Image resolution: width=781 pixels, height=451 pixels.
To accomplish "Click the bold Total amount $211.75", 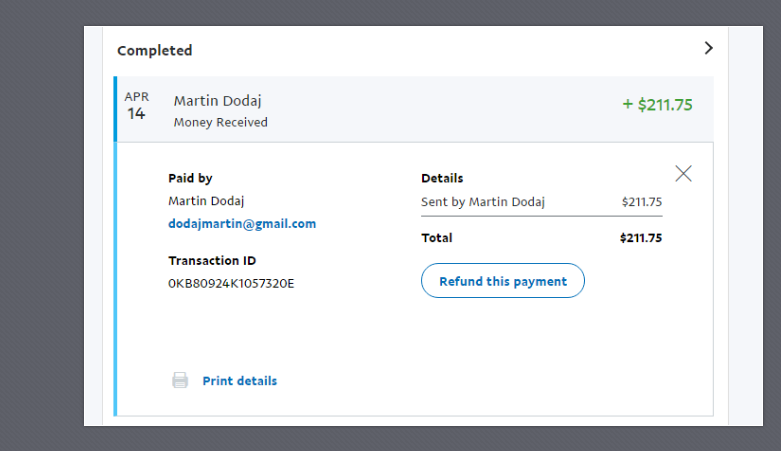I will point(640,238).
